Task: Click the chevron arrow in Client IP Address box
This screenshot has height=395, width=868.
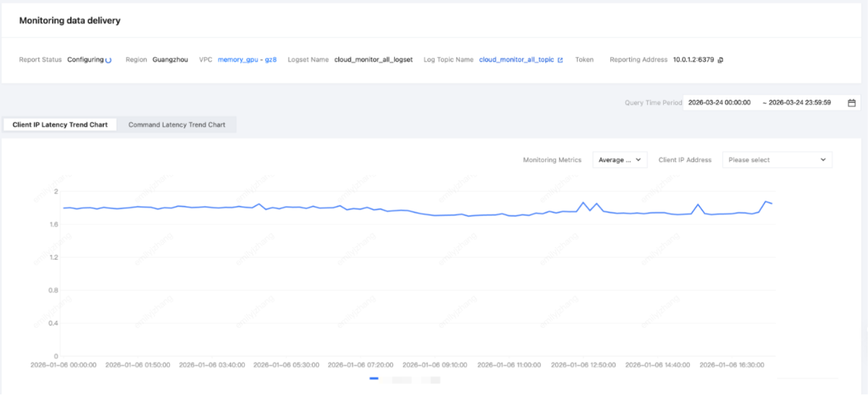Action: [823, 160]
